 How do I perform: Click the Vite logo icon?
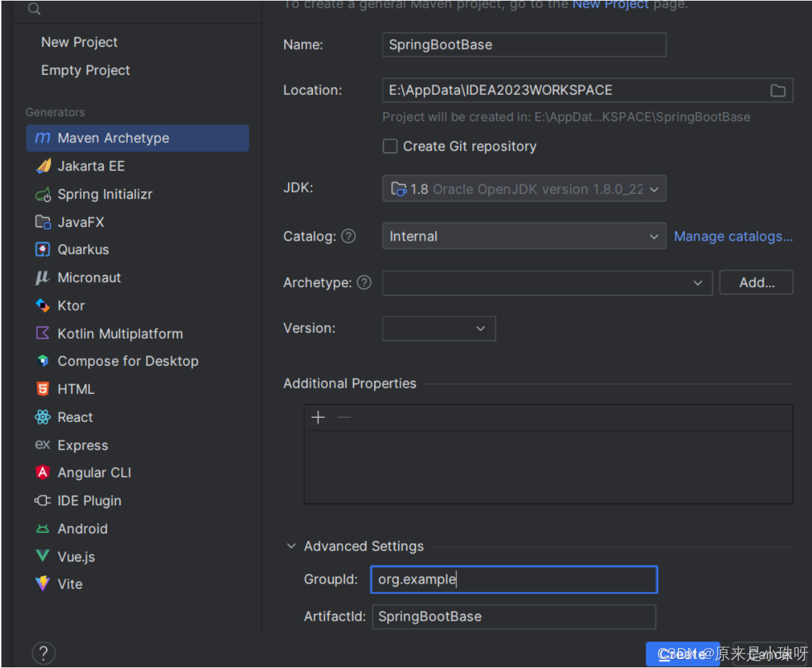tap(43, 583)
